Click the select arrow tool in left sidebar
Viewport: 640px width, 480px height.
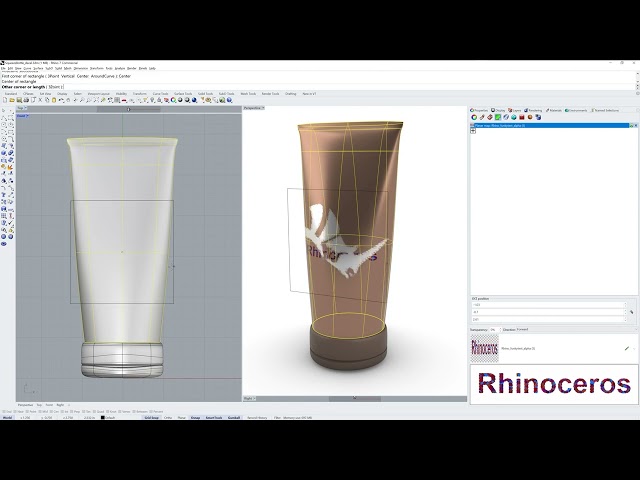pos(4,110)
